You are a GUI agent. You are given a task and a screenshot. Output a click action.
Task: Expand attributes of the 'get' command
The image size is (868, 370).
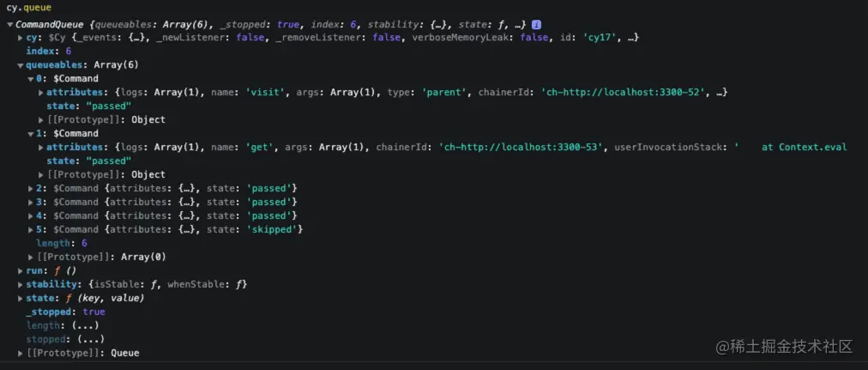(x=41, y=148)
